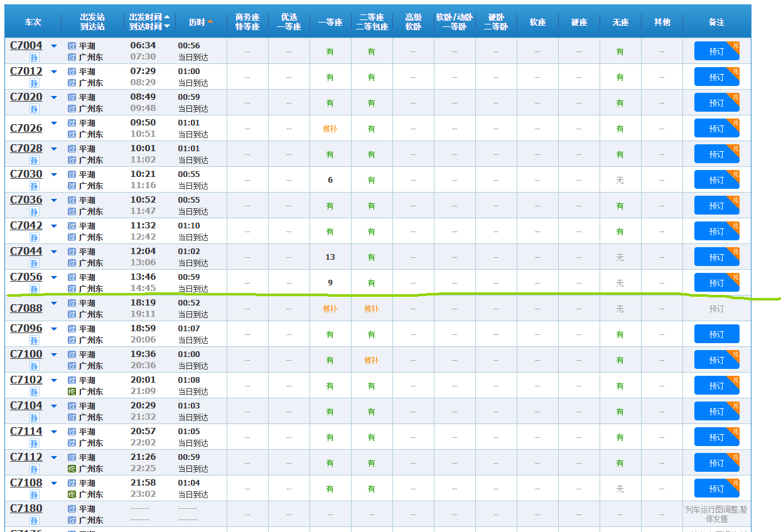Click first-class seat count 9 for C7056

[x=330, y=283]
